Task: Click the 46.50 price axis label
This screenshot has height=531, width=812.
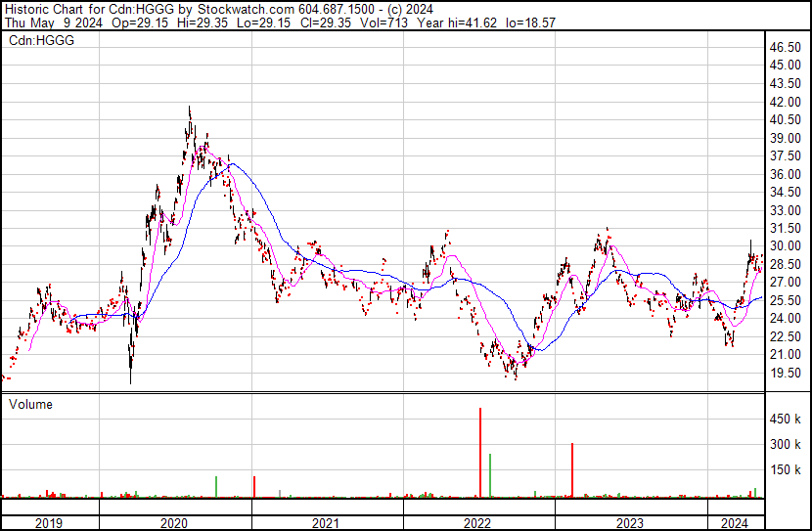Action: click(785, 47)
